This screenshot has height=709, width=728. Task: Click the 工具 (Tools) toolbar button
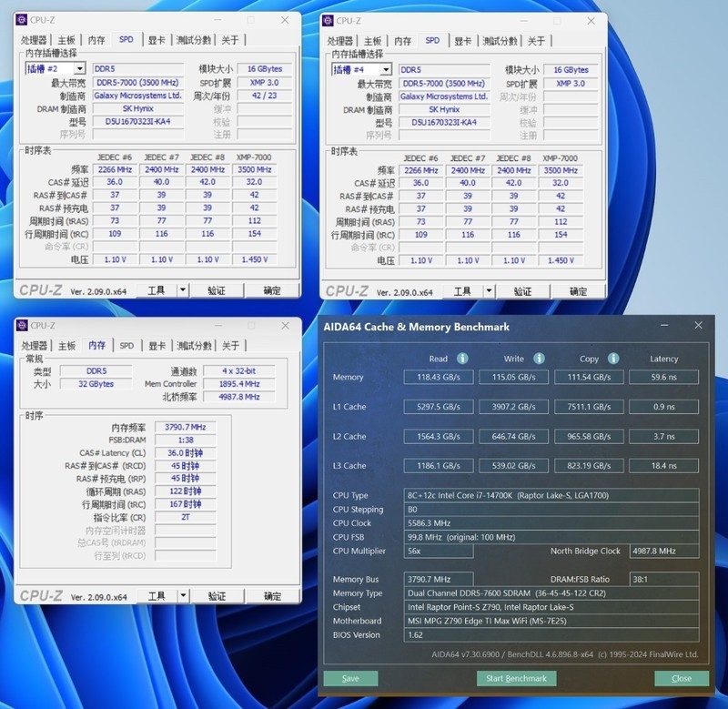click(x=156, y=289)
